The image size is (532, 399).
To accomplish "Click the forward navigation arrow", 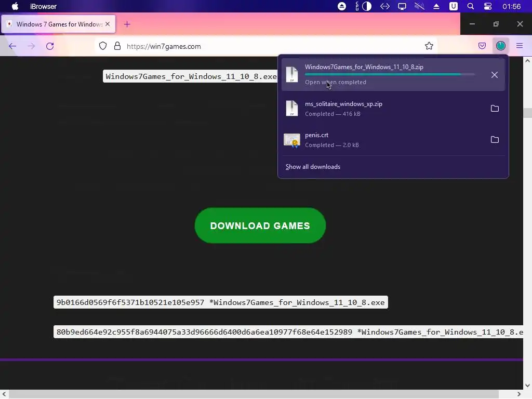I will click(31, 46).
